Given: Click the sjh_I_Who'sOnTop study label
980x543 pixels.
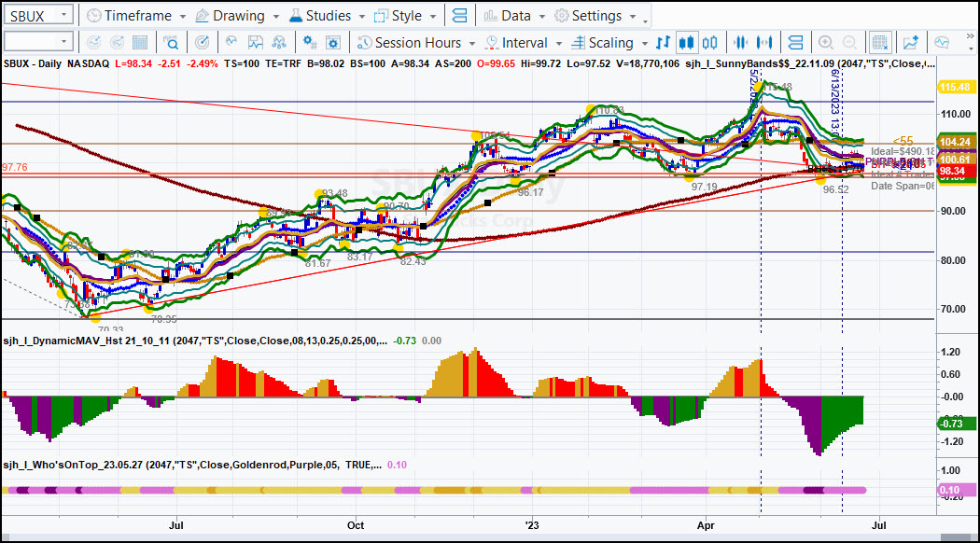Looking at the screenshot, I should tap(192, 465).
